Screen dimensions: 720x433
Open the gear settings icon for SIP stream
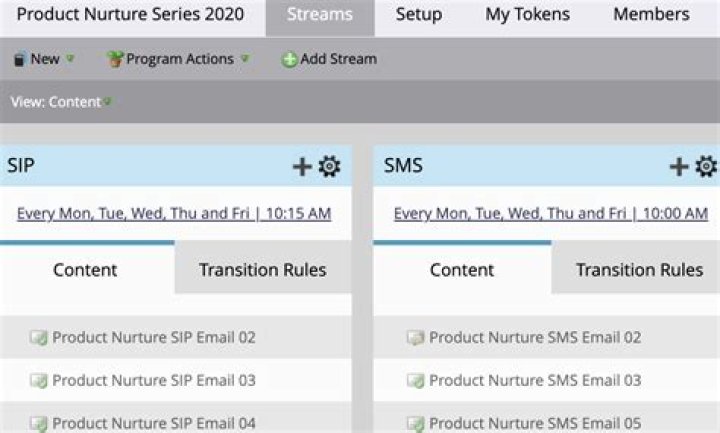tap(329, 166)
